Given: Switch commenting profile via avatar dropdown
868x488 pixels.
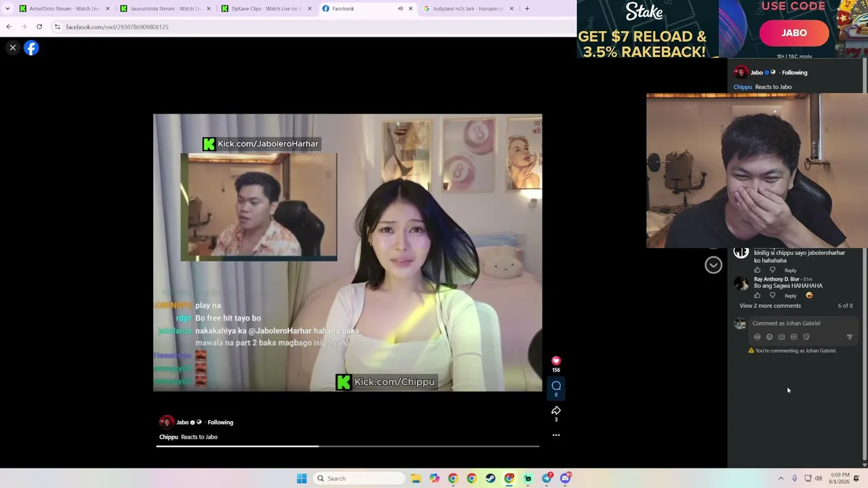Looking at the screenshot, I should pos(740,324).
